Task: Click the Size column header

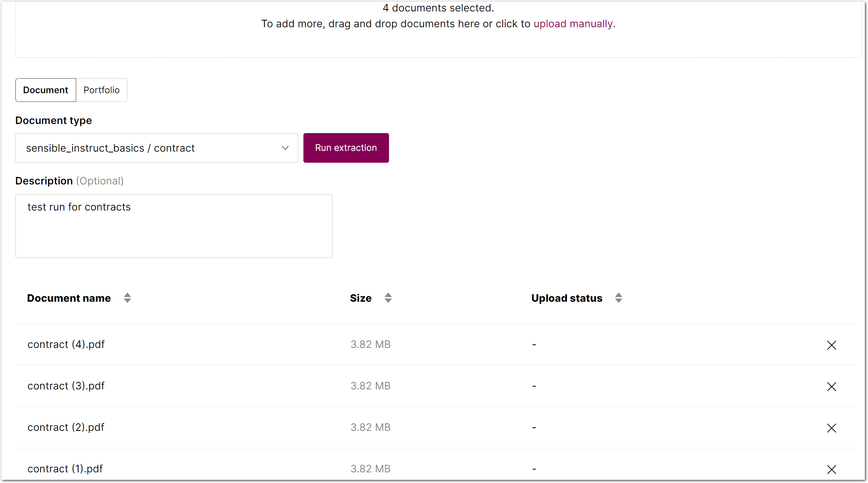Action: (x=360, y=298)
